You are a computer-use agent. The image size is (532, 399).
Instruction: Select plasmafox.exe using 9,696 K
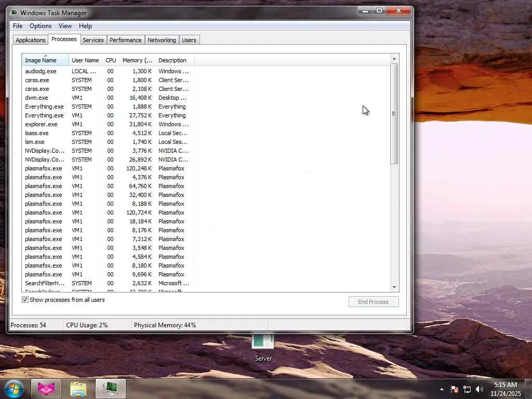108,274
